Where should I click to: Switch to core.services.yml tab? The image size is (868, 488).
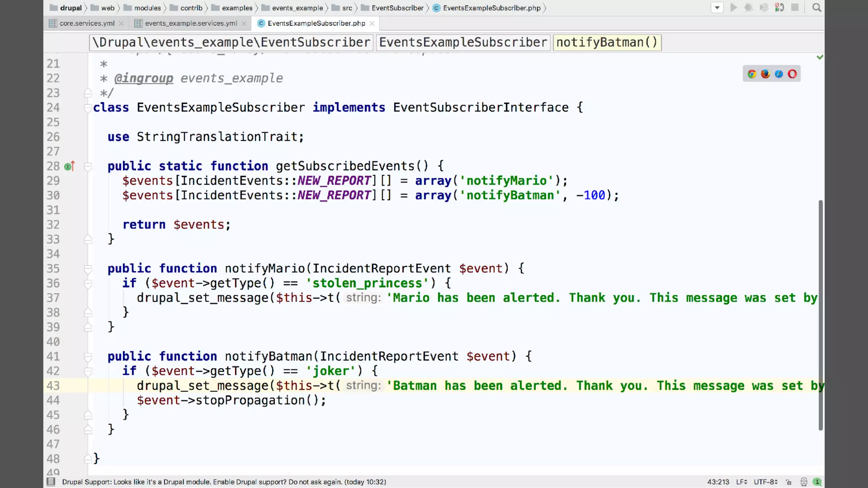tap(87, 23)
